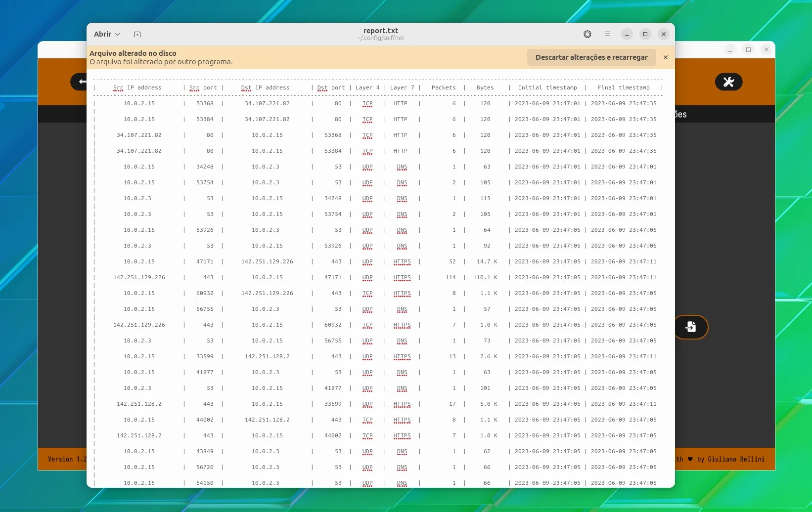Click the 110.1 K bytes value
The image size is (812, 512).
point(485,277)
